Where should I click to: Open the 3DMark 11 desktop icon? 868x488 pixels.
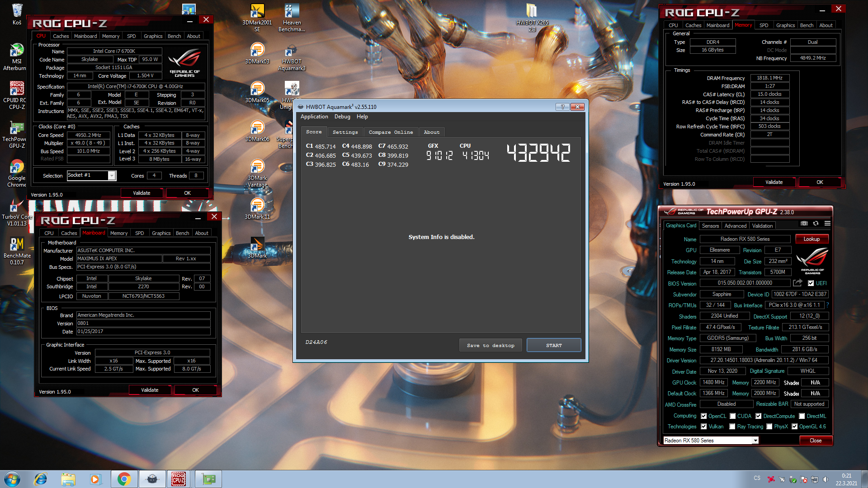tap(257, 208)
